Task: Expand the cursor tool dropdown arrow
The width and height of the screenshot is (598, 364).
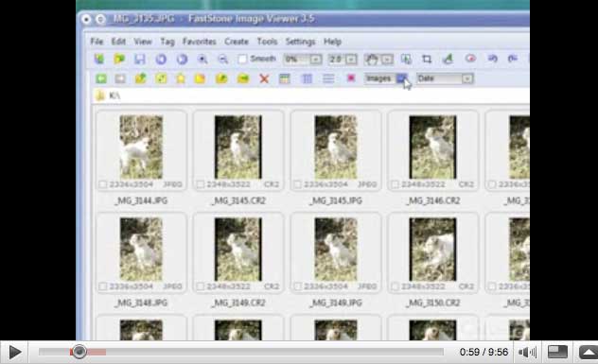Action: click(x=387, y=60)
